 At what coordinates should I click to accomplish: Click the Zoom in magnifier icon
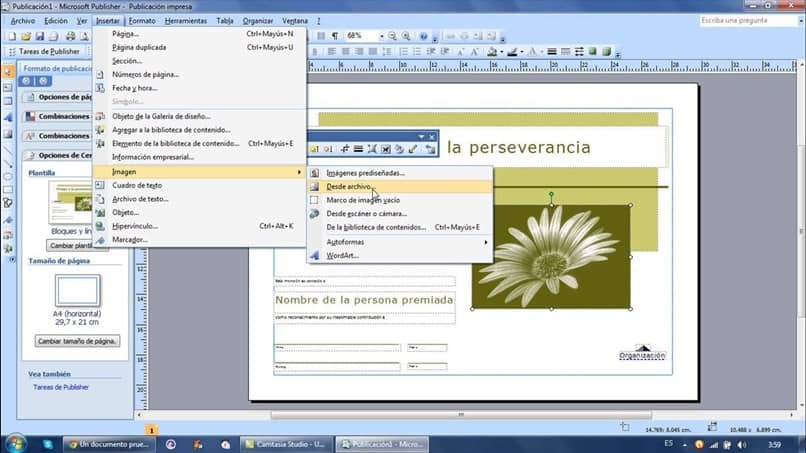point(406,36)
